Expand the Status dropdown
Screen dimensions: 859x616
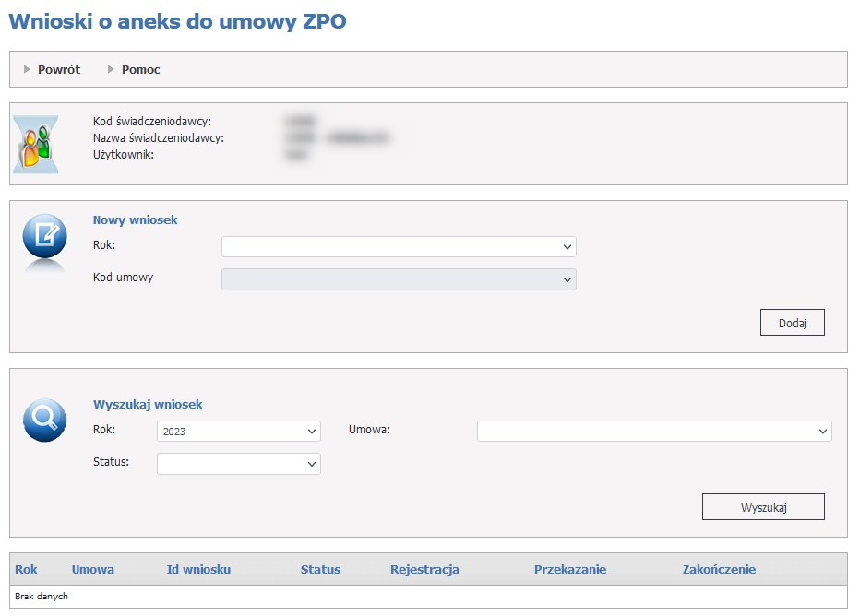click(238, 464)
